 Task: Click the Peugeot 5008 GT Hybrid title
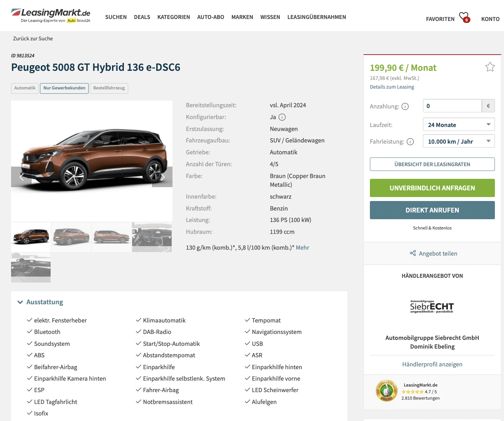[x=96, y=67]
